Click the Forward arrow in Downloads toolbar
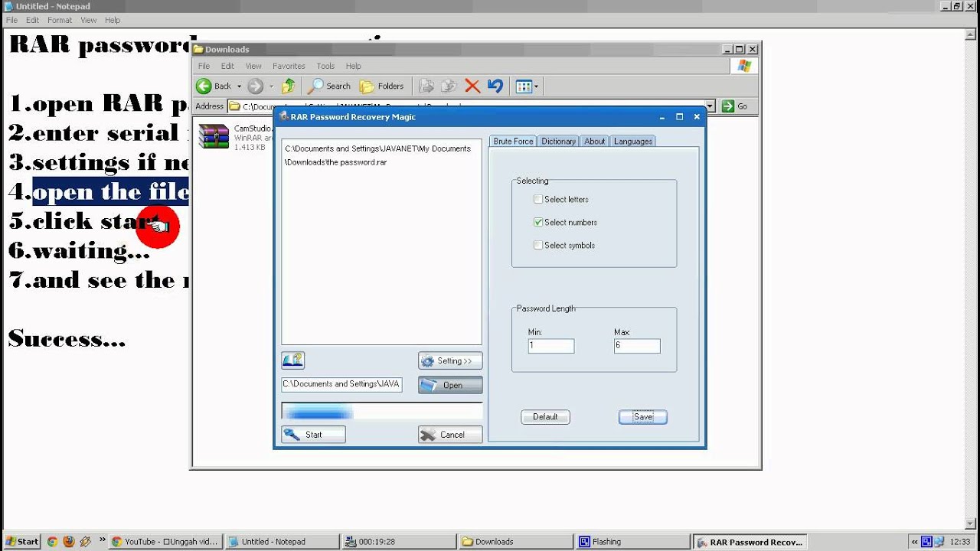 255,86
